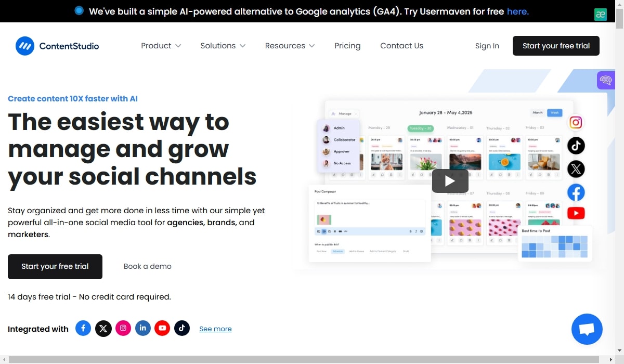624x364 pixels.
Task: Go to Contact Us page
Action: tap(401, 46)
